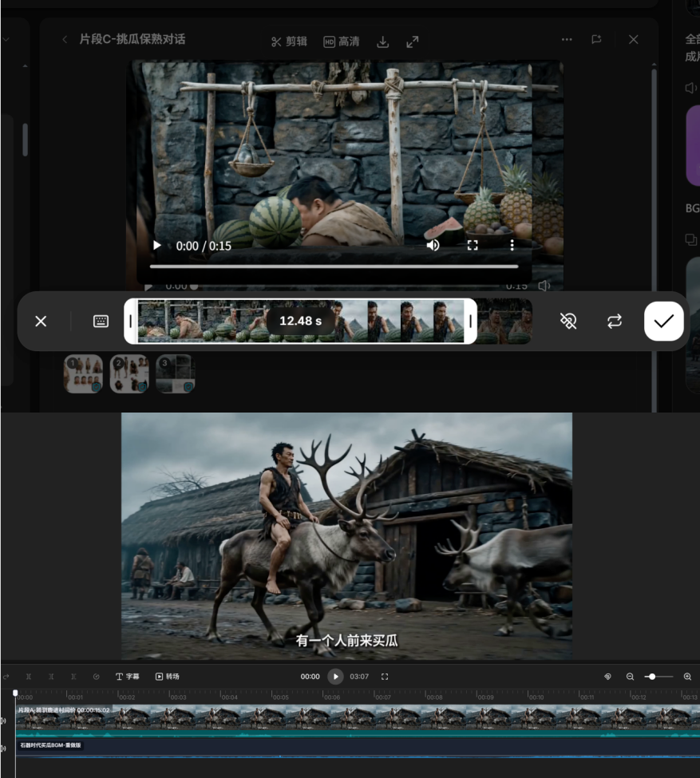Click the fullscreen icon beside 03:07
This screenshot has width=700, height=778.
tap(385, 677)
